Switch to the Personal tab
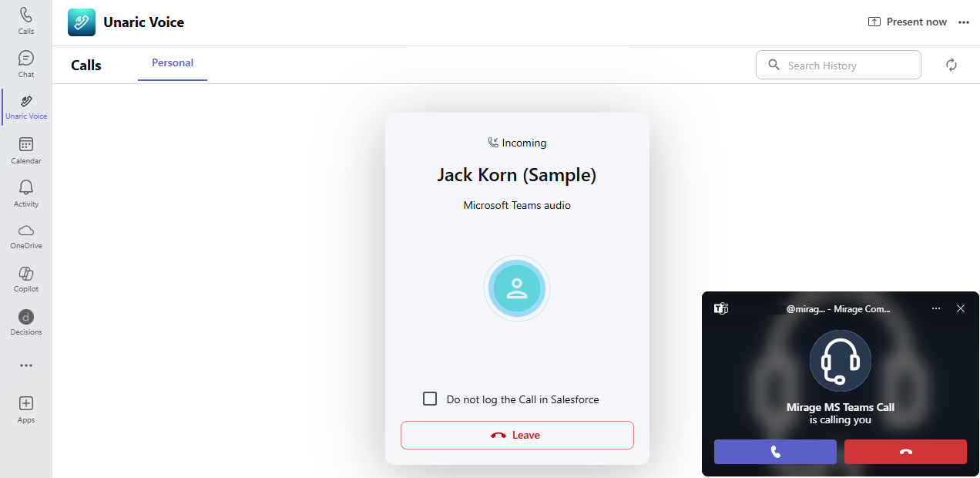This screenshot has height=478, width=980. pos(173,63)
